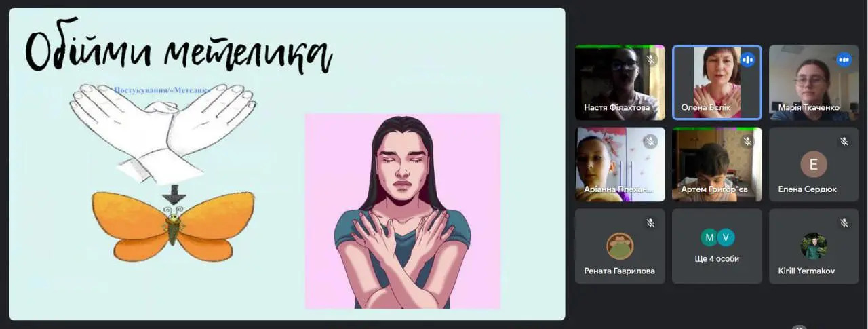The height and width of the screenshot is (329, 868).
Task: Click Kirill Yermakov's profile avatar
Action: point(814,246)
